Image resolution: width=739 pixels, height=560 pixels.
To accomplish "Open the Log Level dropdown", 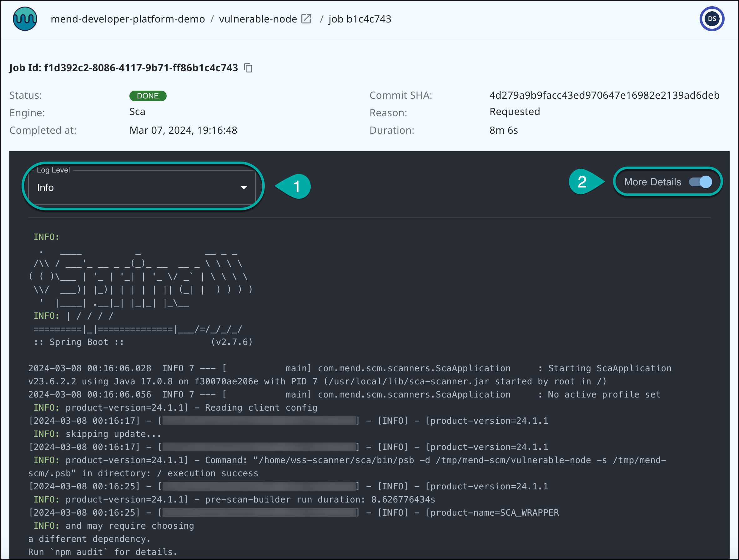I will tap(142, 188).
